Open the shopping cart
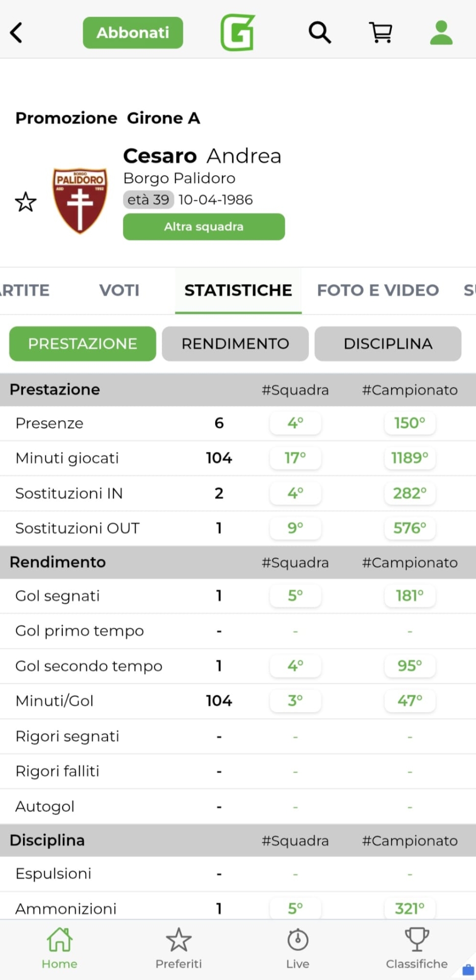476x980 pixels. (381, 33)
